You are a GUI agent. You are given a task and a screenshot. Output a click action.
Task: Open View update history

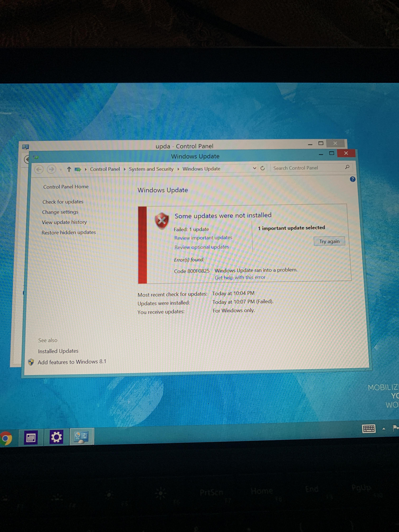pos(64,222)
